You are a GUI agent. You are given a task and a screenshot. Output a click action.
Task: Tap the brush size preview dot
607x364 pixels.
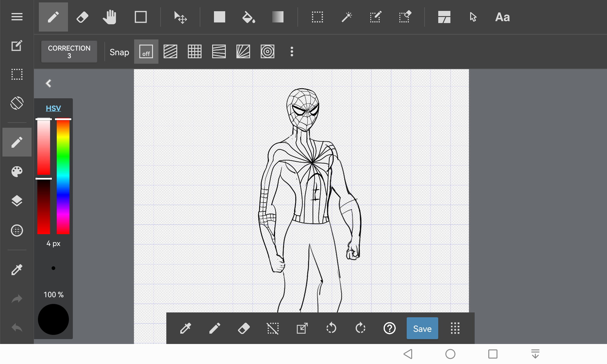53,268
